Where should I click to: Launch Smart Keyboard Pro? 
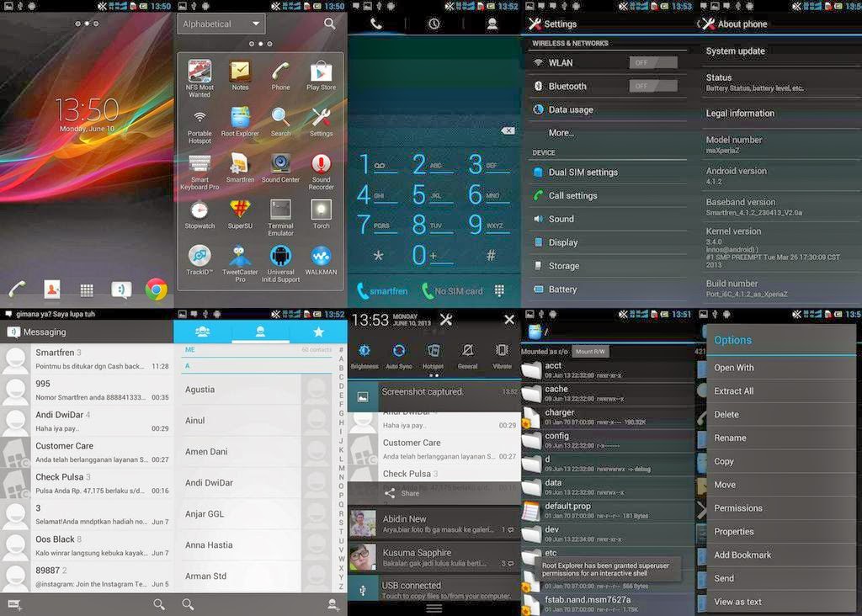pyautogui.click(x=200, y=172)
